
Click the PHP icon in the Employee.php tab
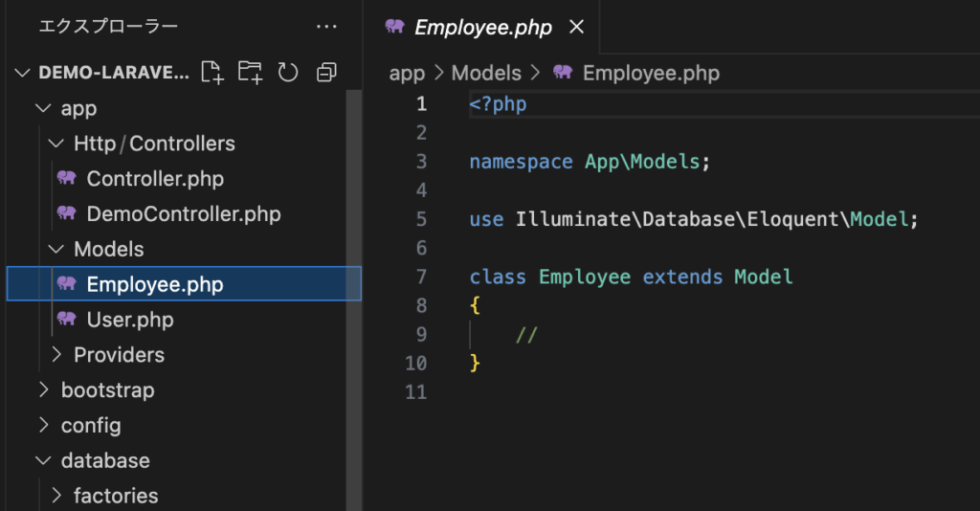[394, 28]
